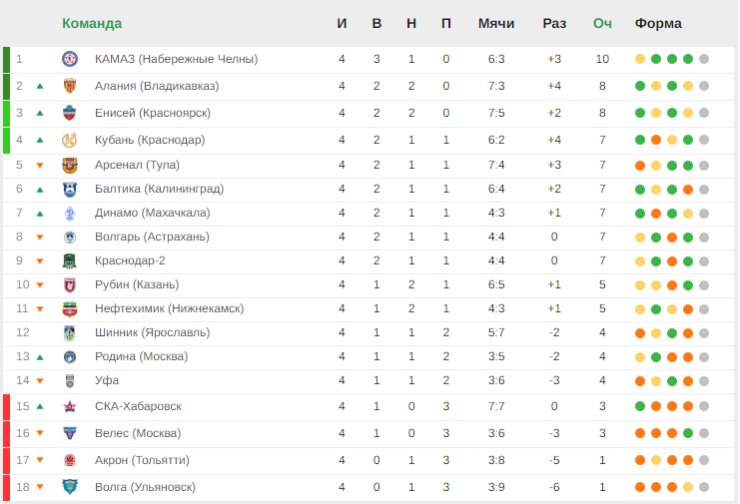Open the Динамо (Махачкала) team link
The height and width of the screenshot is (504, 740).
coord(152,213)
